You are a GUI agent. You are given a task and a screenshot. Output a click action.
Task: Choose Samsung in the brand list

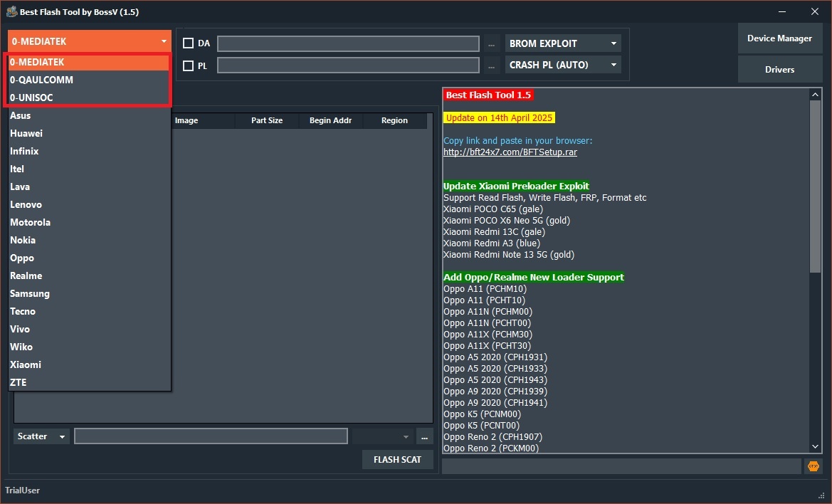click(89, 293)
